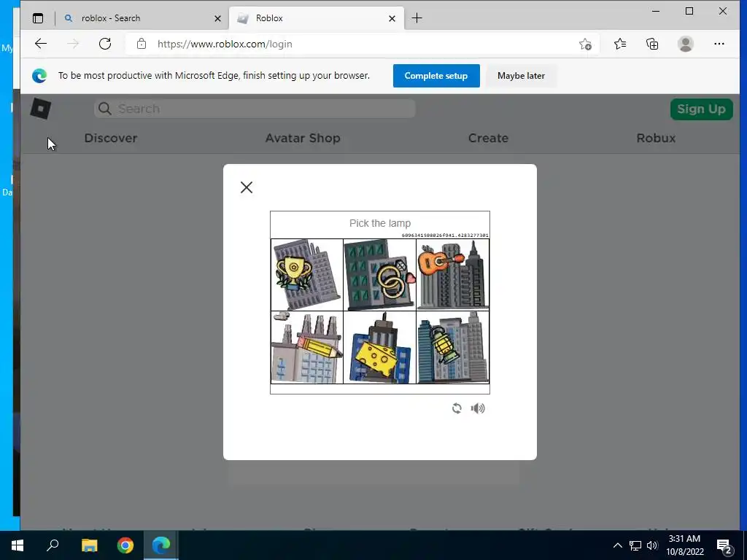Close the Roblox tab
This screenshot has width=747, height=560.
[392, 18]
